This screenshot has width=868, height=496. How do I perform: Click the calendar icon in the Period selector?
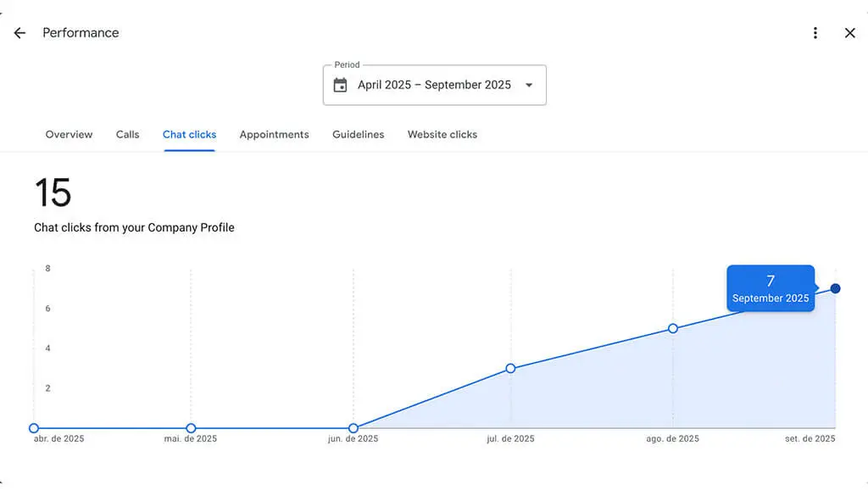[x=342, y=85]
